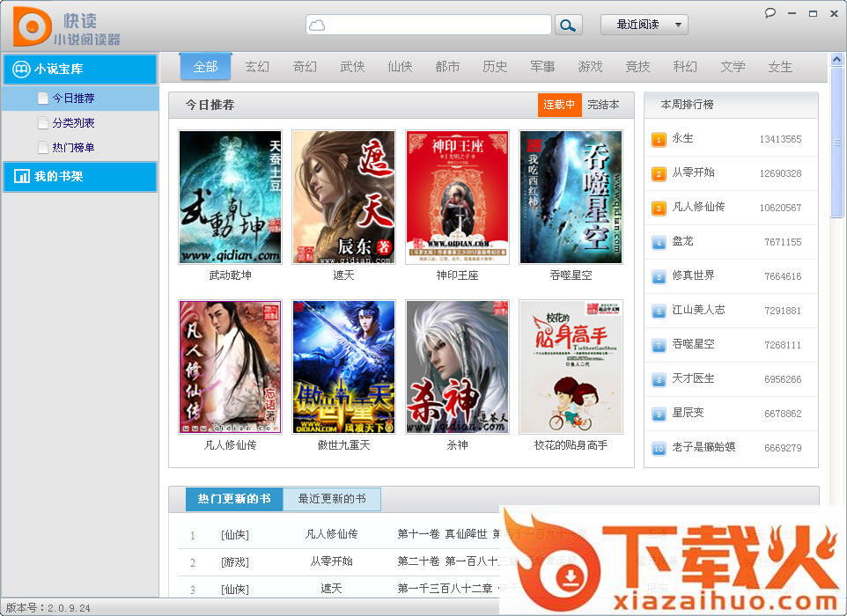Open the 杀神 book cover
Image resolution: width=847 pixels, height=616 pixels.
457,367
